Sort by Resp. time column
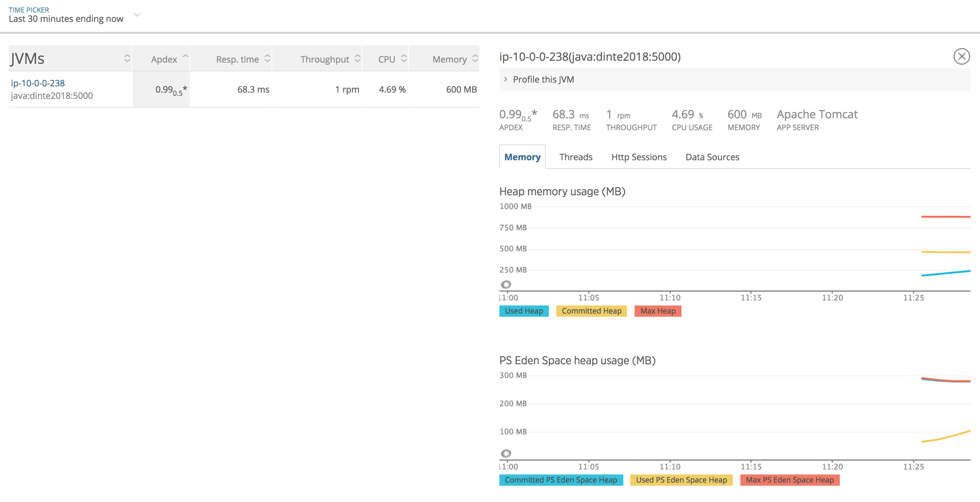 [x=267, y=59]
